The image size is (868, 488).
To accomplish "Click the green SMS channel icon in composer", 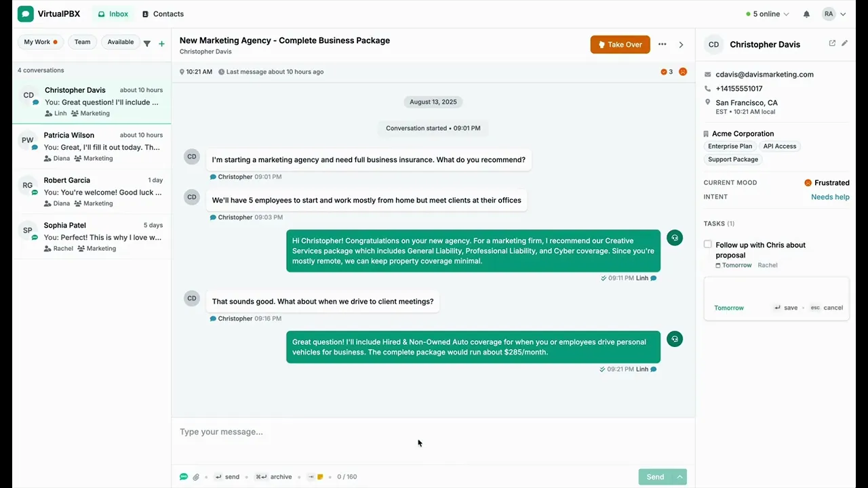I will click(184, 477).
